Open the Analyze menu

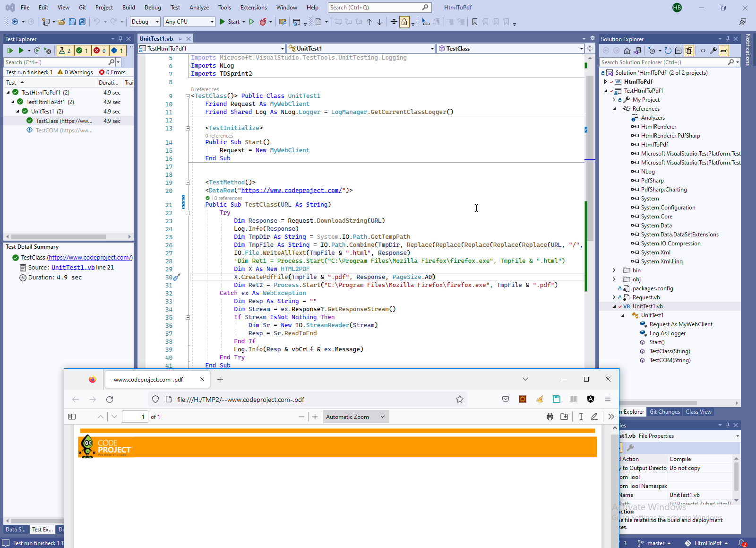199,8
